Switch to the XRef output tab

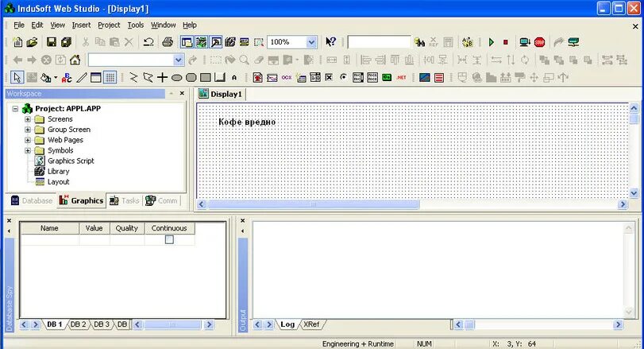point(311,324)
